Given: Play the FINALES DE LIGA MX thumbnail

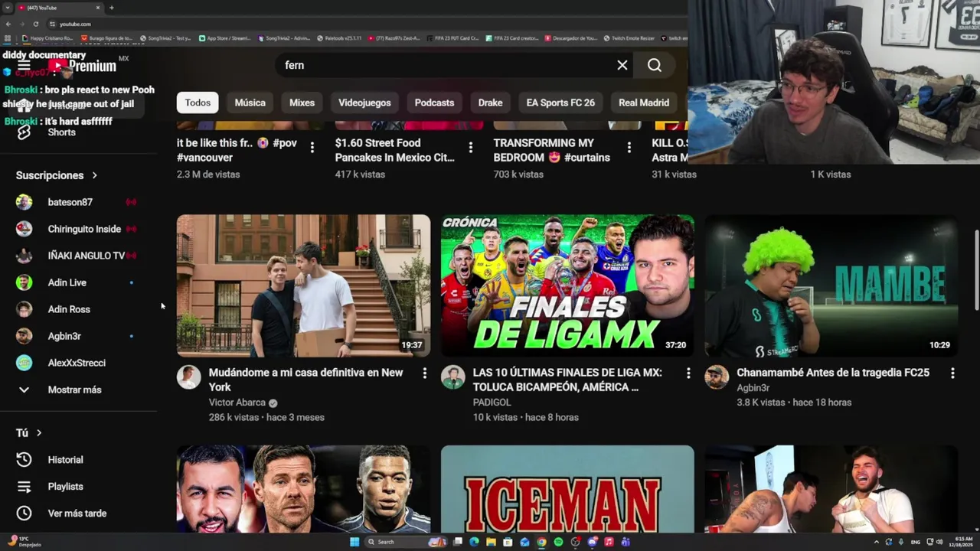Looking at the screenshot, I should pos(567,285).
